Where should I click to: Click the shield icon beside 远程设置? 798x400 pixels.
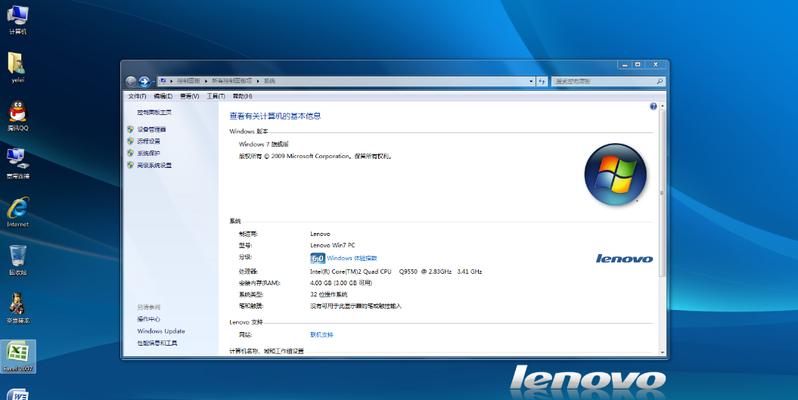click(131, 141)
